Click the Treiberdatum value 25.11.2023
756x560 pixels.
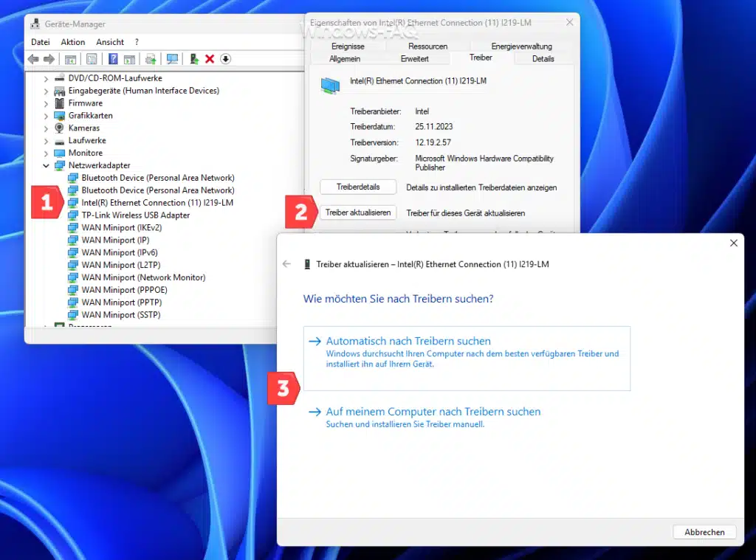click(x=434, y=127)
